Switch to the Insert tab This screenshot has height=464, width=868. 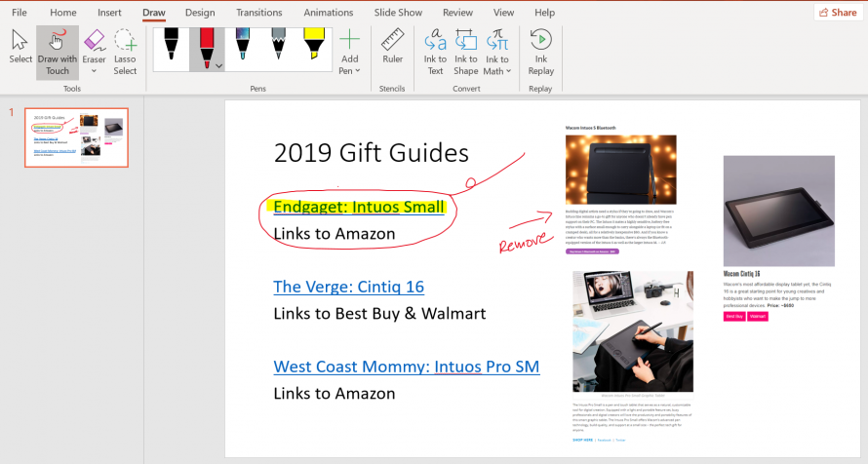(x=109, y=12)
